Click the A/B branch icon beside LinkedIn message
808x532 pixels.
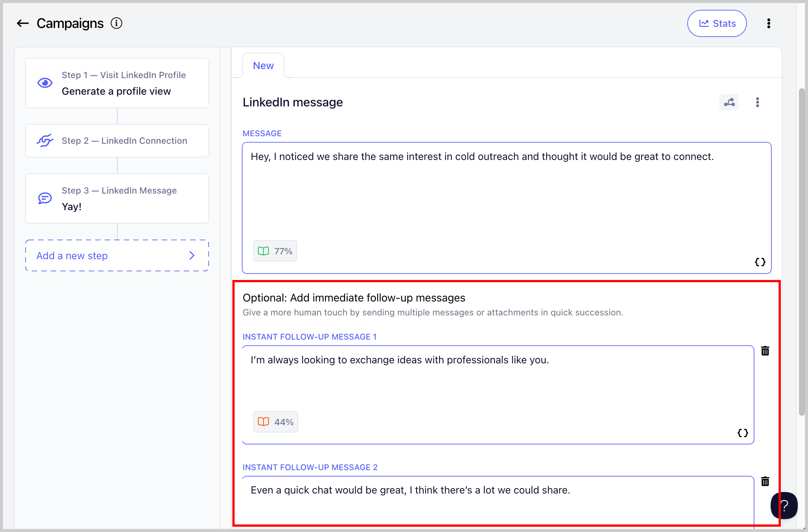click(x=729, y=102)
